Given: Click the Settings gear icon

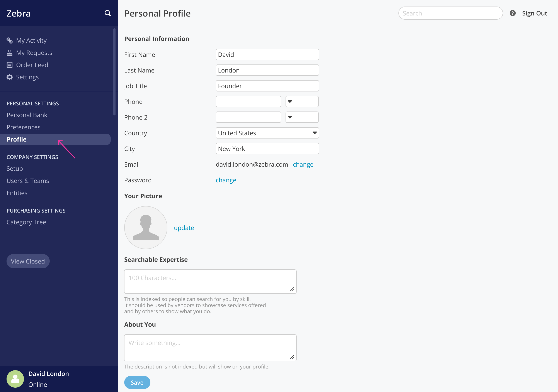Looking at the screenshot, I should [x=9, y=77].
